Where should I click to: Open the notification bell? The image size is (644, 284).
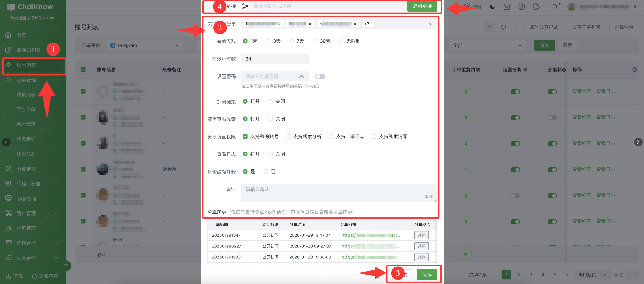pos(555,6)
